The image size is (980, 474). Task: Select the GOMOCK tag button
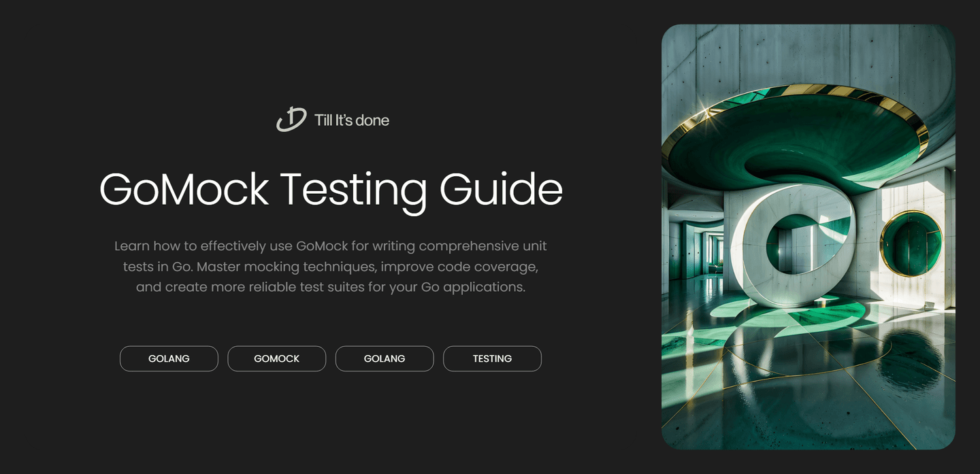276,358
